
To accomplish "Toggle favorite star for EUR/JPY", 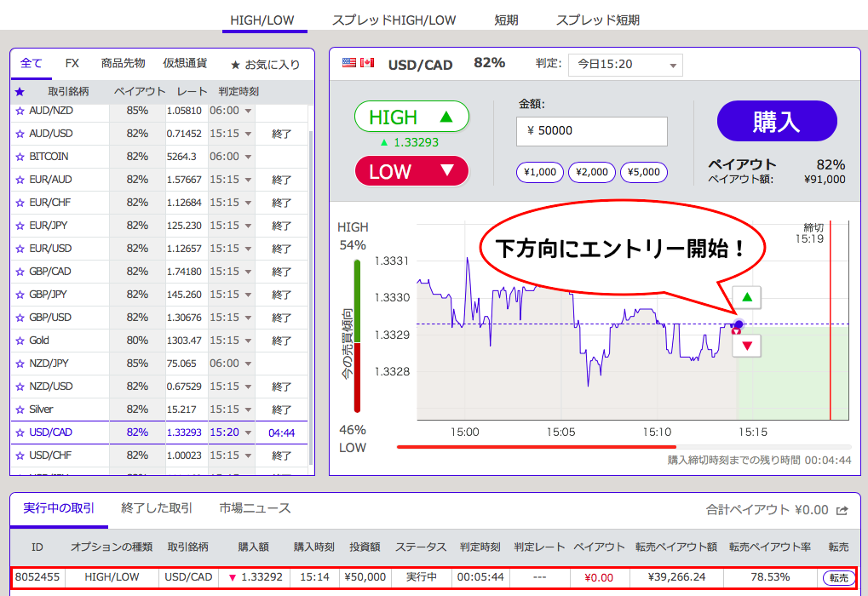I will pos(20,226).
